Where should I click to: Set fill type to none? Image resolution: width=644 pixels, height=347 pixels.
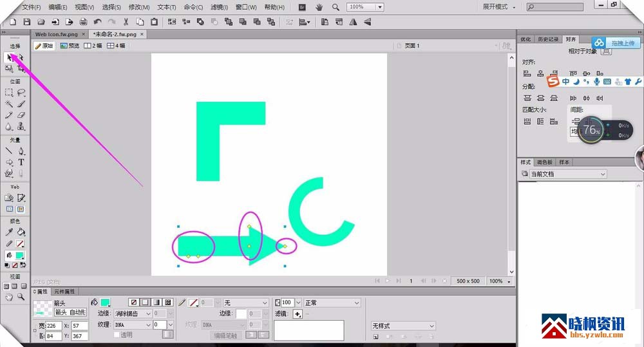[x=133, y=303]
